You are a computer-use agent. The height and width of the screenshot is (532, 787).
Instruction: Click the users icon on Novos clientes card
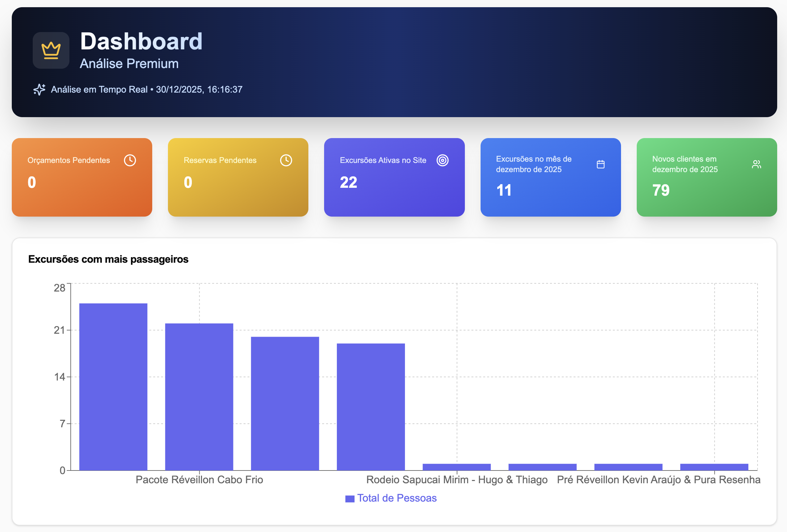click(756, 165)
